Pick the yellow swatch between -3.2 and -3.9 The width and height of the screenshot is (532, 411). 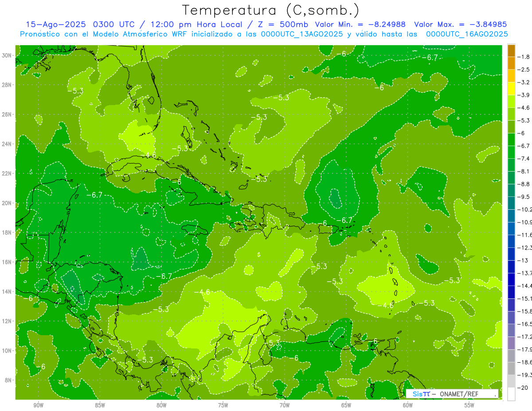511,89
